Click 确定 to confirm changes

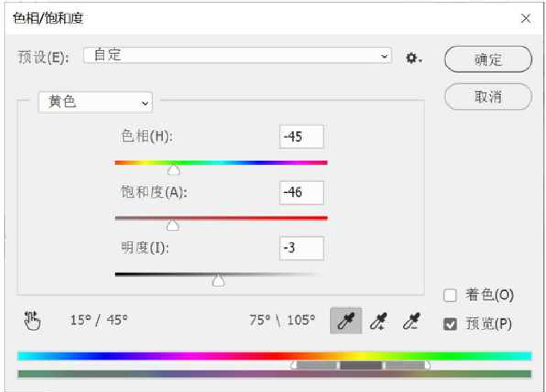488,59
